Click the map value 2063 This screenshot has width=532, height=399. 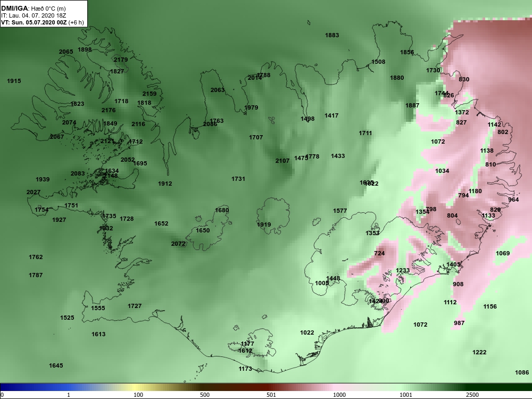(x=218, y=90)
